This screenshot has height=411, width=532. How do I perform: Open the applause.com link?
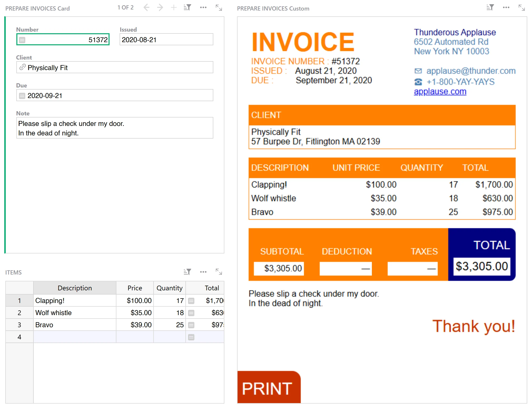tap(440, 91)
